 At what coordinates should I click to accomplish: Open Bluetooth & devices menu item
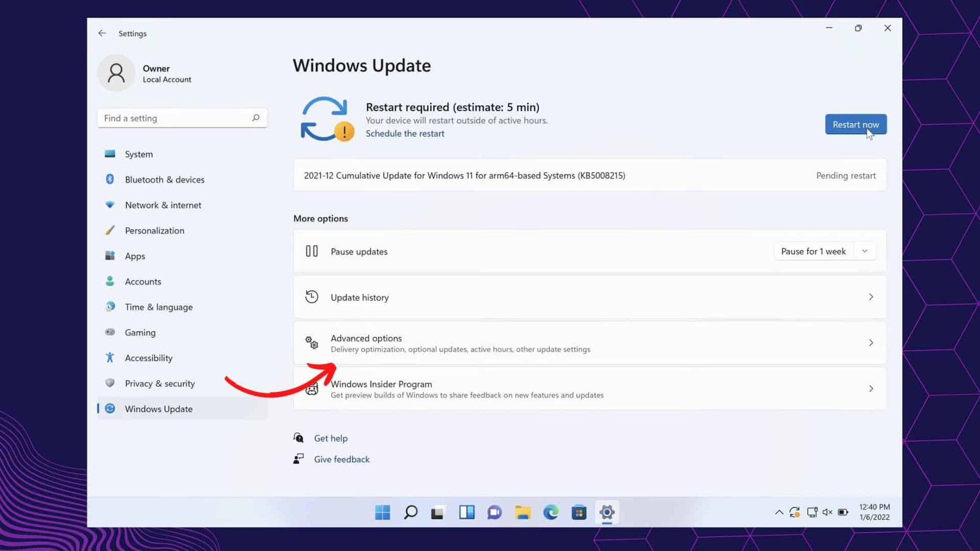182,179
